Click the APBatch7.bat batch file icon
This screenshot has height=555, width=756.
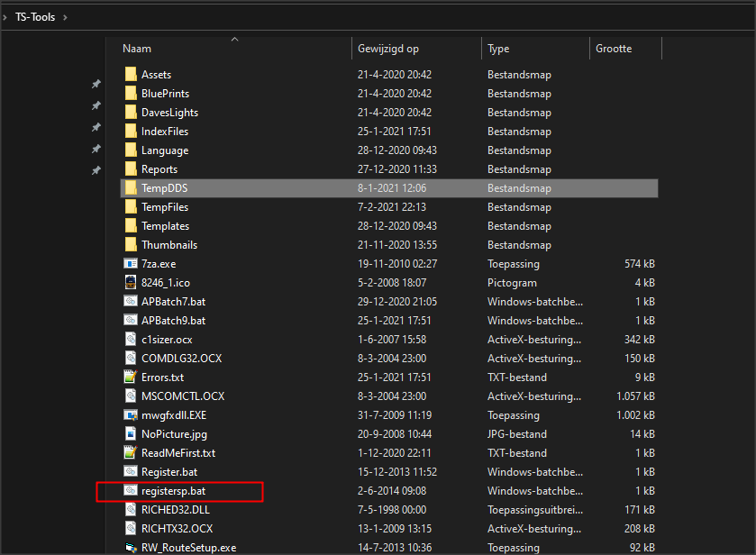click(x=131, y=302)
